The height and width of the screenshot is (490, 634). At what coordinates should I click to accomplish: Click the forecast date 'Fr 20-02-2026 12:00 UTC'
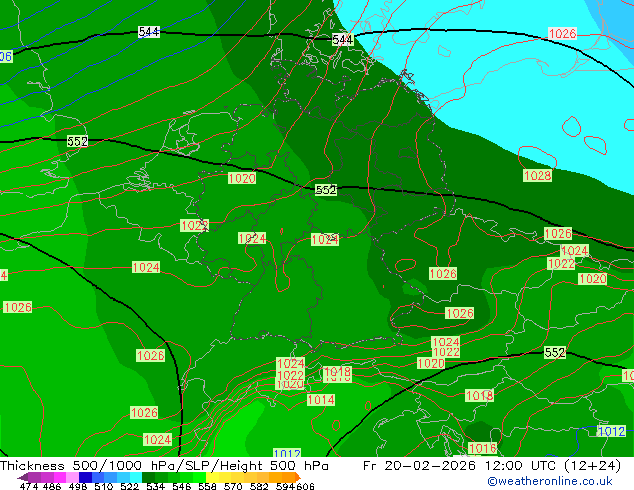[x=459, y=466]
